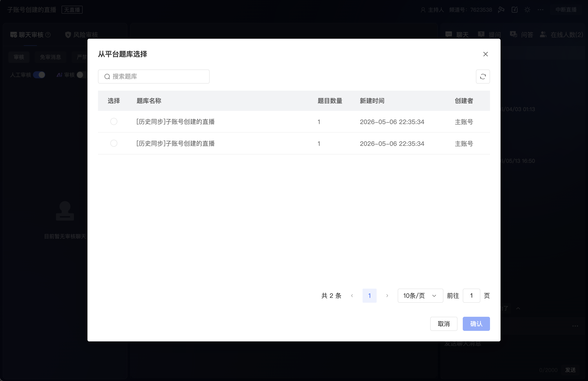Viewport: 588px width, 381px height.
Task: Click first row's 主账号 creator cell
Action: (464, 122)
